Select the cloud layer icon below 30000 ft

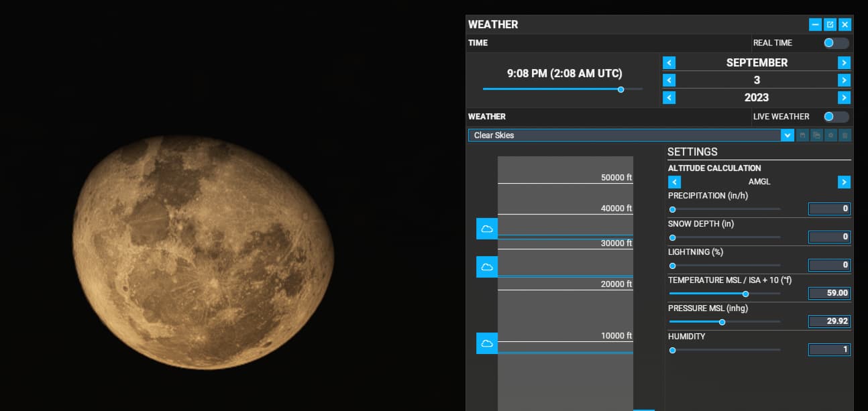[487, 267]
